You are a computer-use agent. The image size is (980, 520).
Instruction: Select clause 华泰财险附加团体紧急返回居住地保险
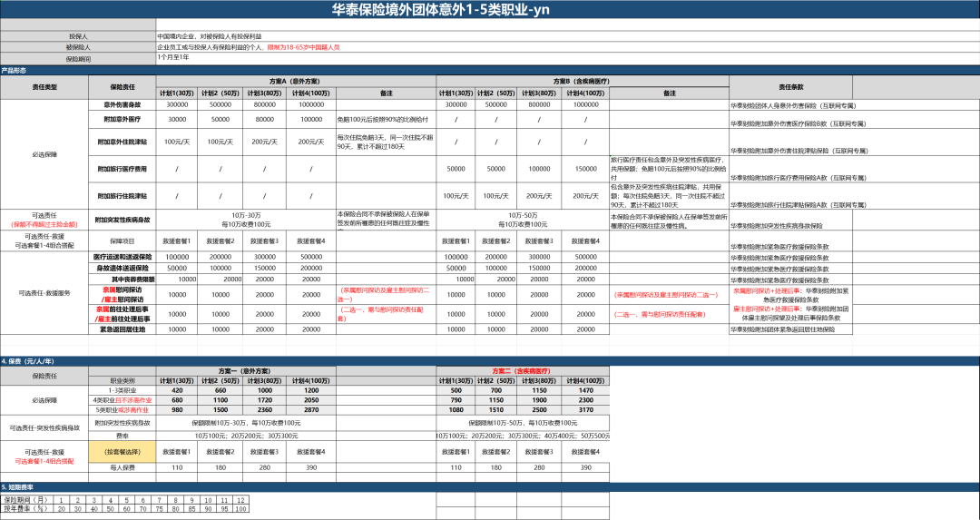click(x=790, y=329)
